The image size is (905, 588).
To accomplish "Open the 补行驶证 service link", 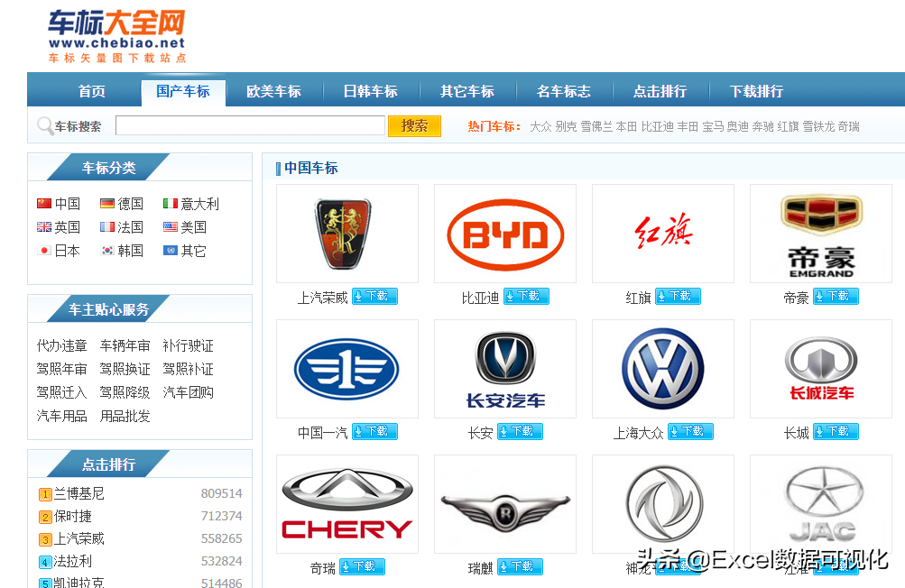I will (x=189, y=345).
